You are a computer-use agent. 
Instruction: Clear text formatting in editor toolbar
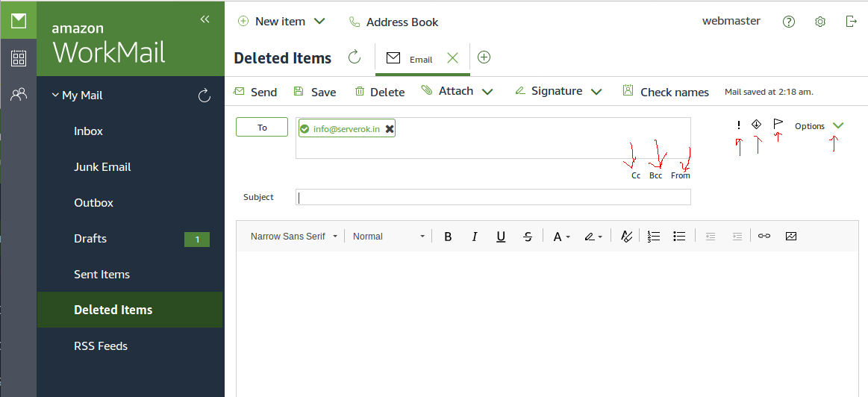point(626,237)
